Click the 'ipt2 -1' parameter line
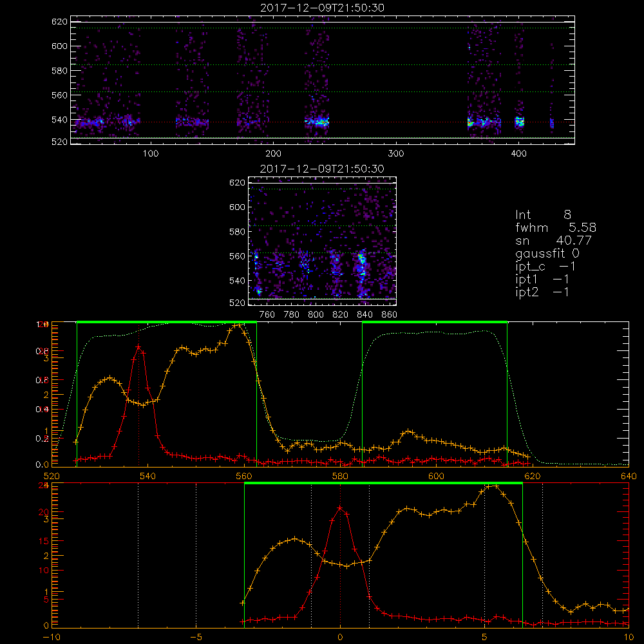The width and height of the screenshot is (644, 644). click(542, 292)
